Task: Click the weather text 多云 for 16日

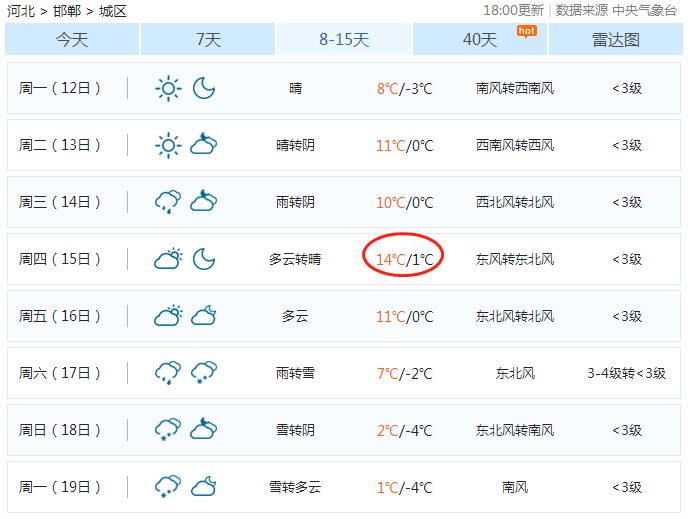Action: (295, 316)
